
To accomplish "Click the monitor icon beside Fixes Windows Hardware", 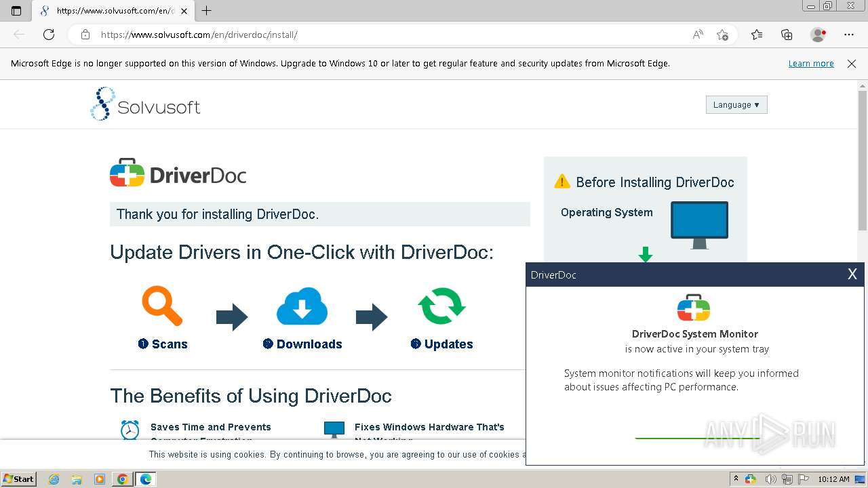I will point(334,430).
